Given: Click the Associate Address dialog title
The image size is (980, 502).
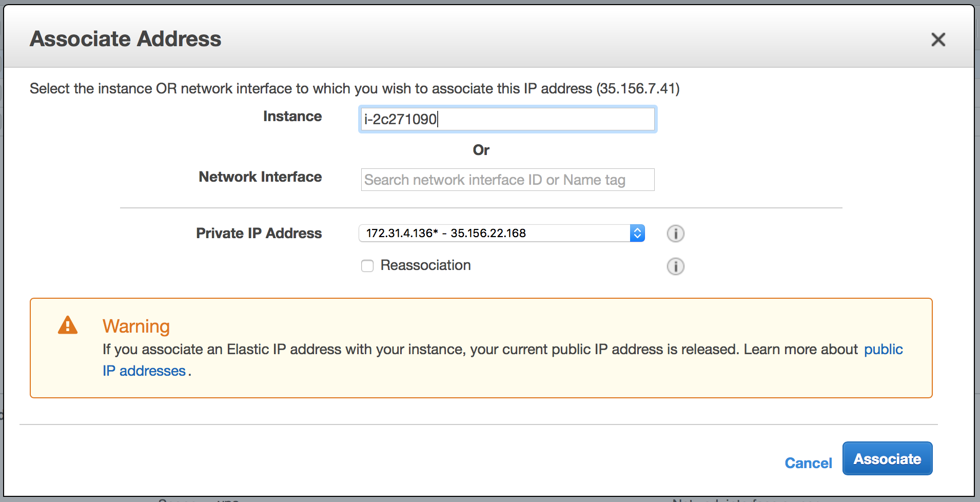Looking at the screenshot, I should pos(126,39).
